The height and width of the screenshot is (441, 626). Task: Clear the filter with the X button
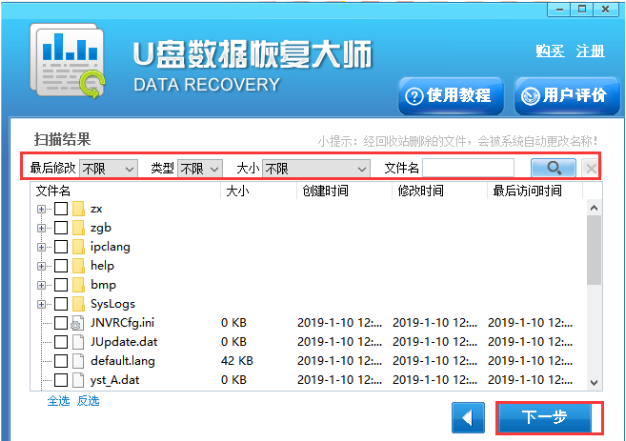click(x=590, y=168)
